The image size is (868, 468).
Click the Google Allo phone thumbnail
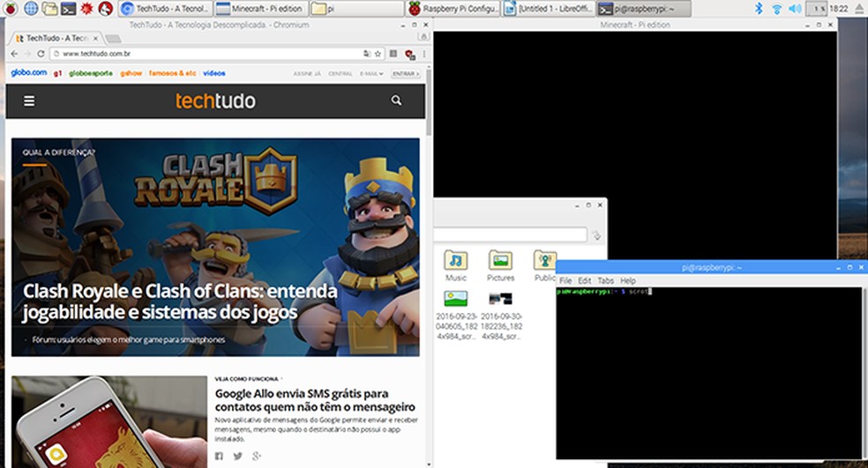click(109, 422)
